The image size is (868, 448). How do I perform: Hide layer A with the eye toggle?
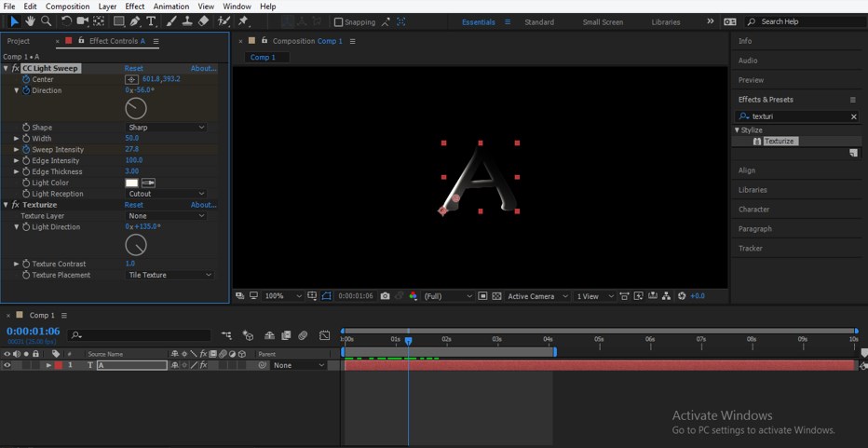click(x=7, y=366)
